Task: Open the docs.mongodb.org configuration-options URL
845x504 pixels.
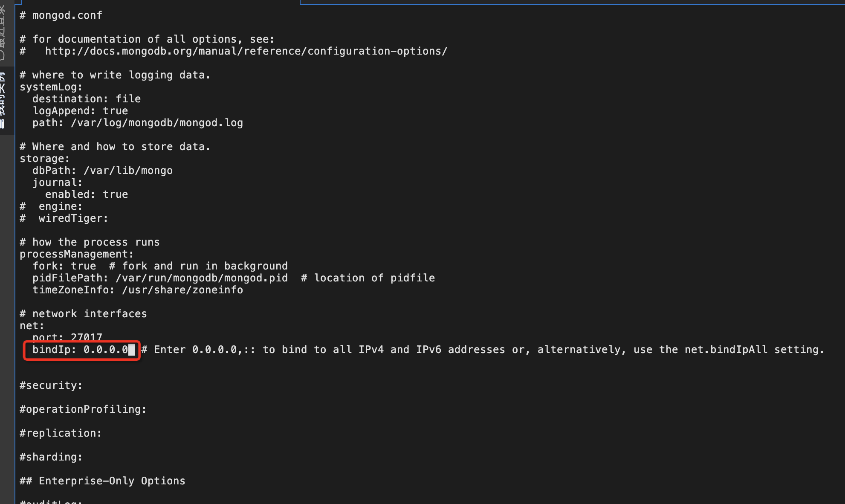Action: click(246, 51)
